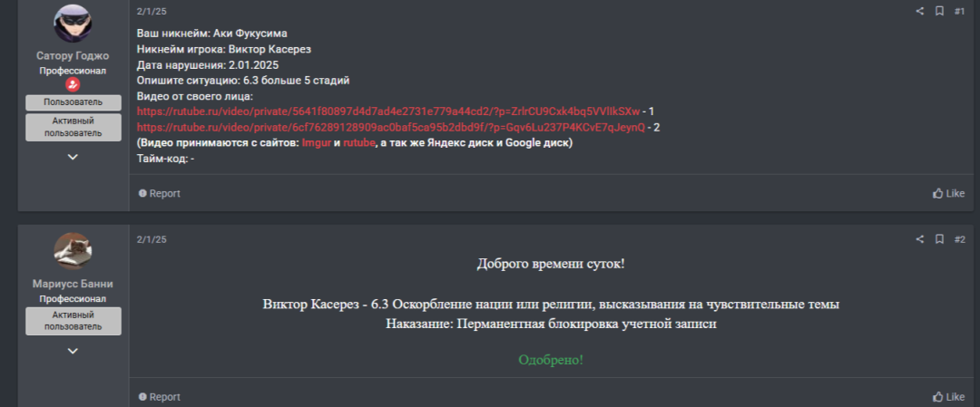Open Сатору Годжо's avatar

[73, 24]
